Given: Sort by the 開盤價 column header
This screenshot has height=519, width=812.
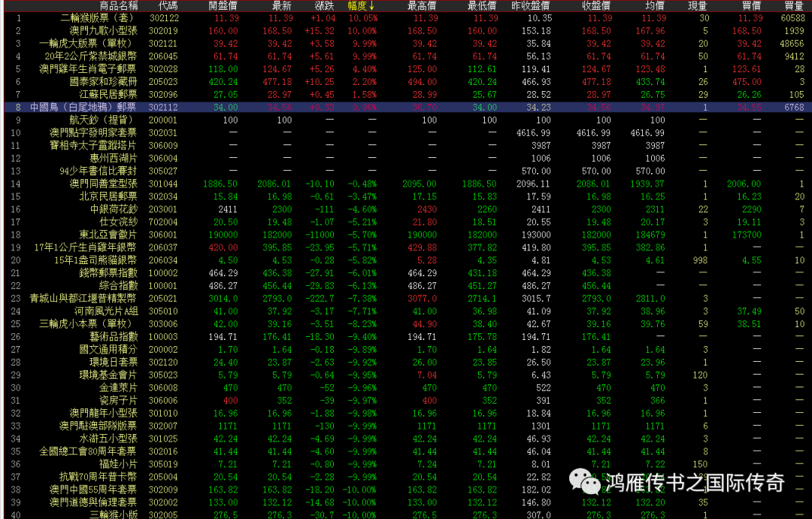Looking at the screenshot, I should point(223,6).
